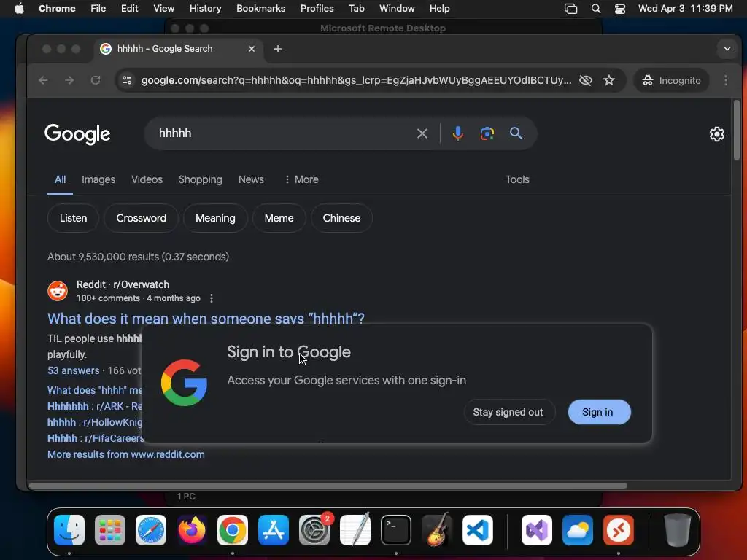Click the horizontal scrollbar at window bottom
747x560 pixels.
(328, 486)
